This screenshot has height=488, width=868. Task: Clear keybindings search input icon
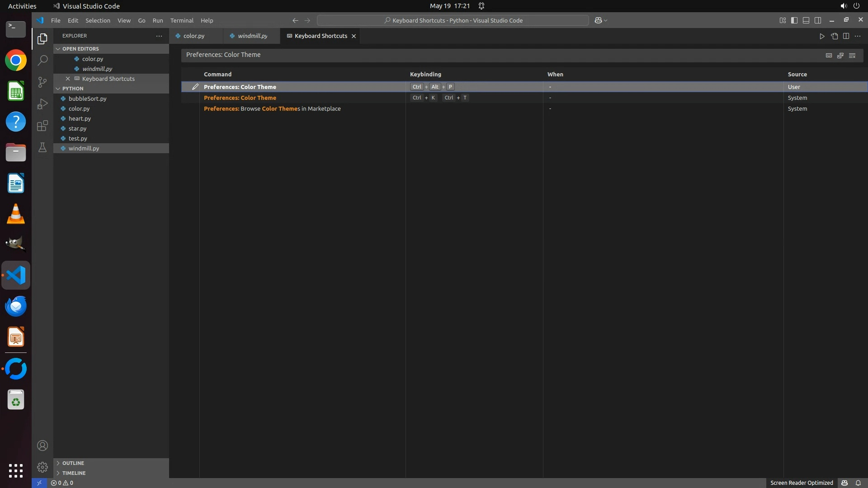pos(852,55)
